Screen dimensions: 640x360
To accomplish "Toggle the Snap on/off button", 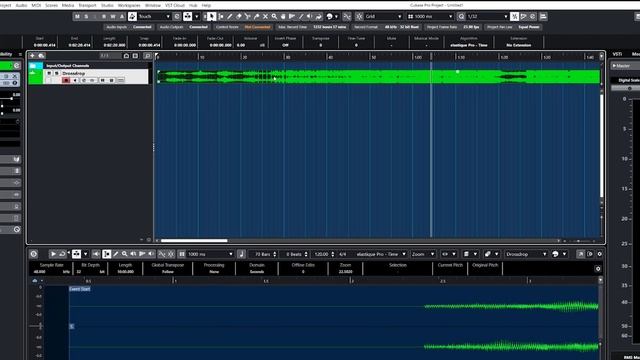I will tap(359, 16).
